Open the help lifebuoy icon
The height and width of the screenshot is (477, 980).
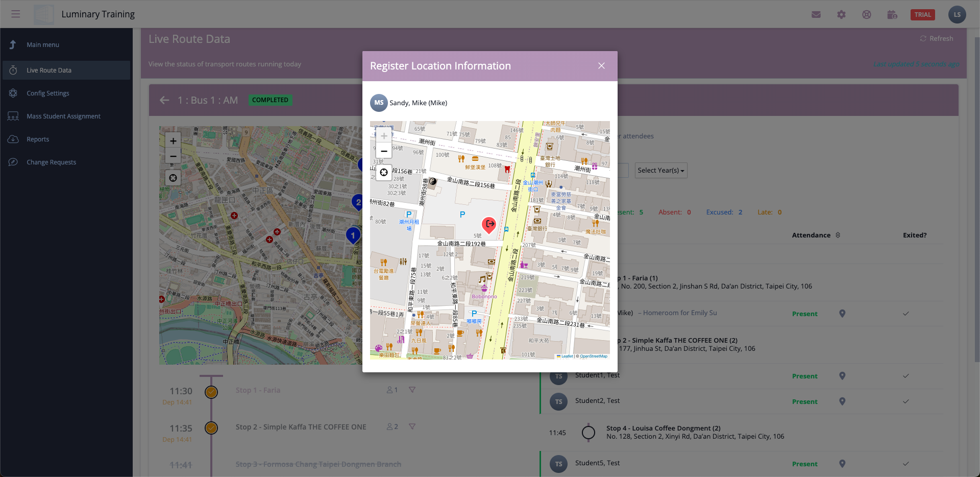tap(867, 14)
